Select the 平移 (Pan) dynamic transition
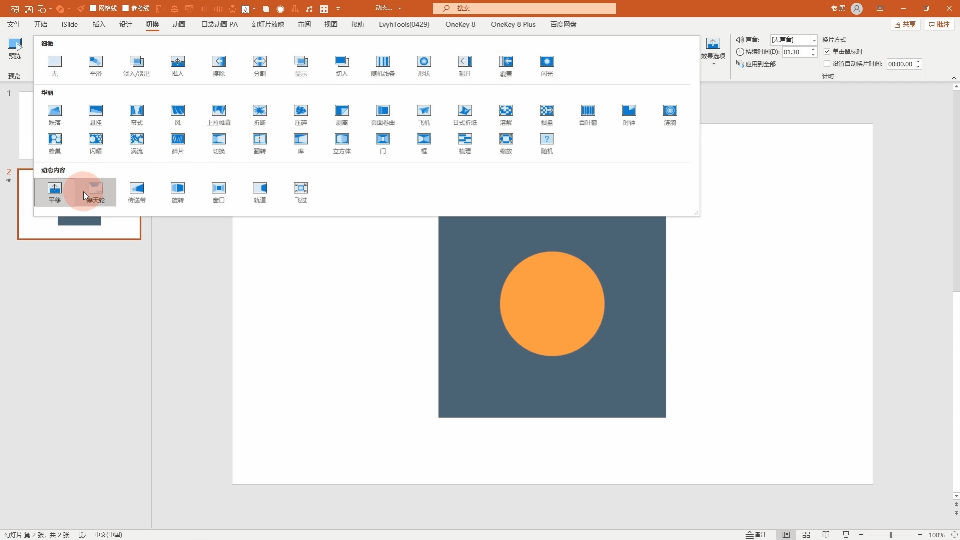The width and height of the screenshot is (960, 540). tap(54, 192)
